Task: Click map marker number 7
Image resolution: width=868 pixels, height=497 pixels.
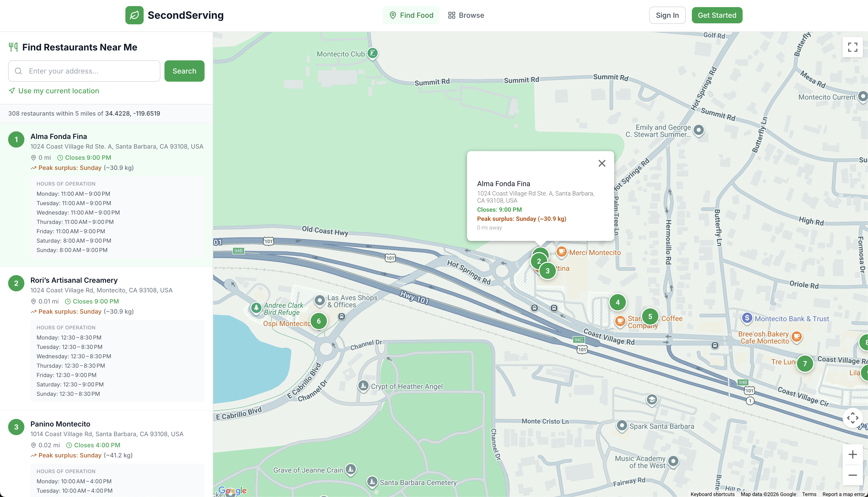Action: pyautogui.click(x=805, y=364)
